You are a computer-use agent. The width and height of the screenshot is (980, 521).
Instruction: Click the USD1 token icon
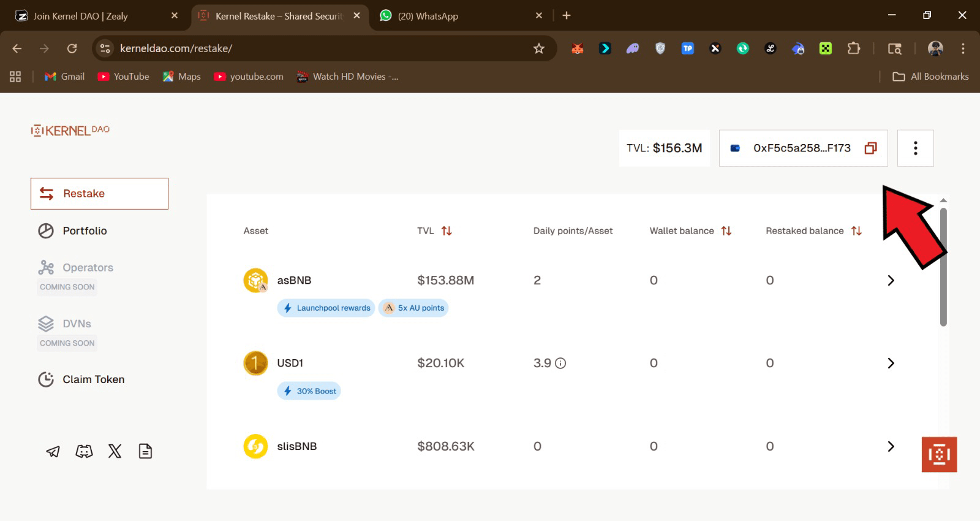(255, 363)
